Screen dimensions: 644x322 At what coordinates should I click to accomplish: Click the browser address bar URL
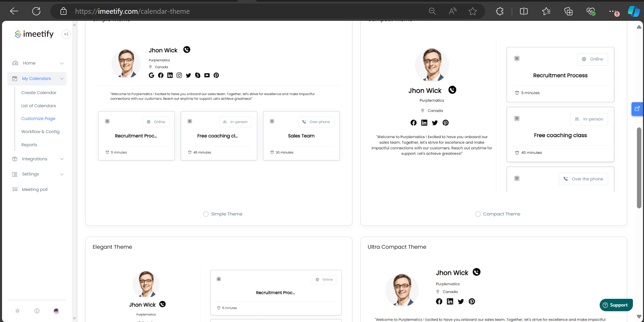coord(132,11)
